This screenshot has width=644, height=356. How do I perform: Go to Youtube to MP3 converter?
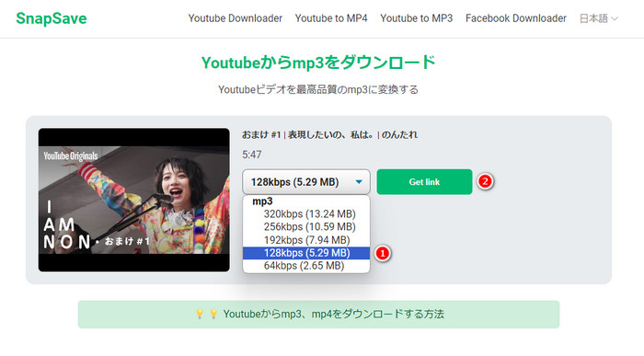click(x=417, y=18)
